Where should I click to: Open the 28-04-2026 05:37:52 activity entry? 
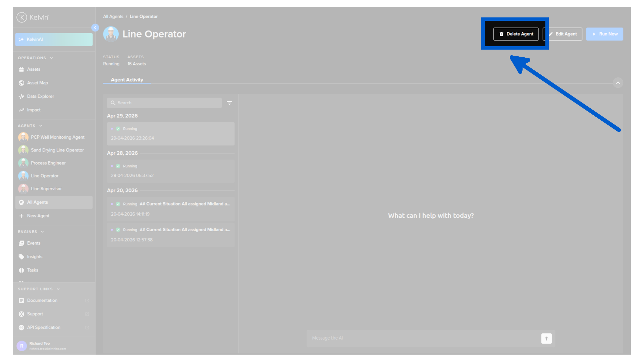(x=171, y=171)
